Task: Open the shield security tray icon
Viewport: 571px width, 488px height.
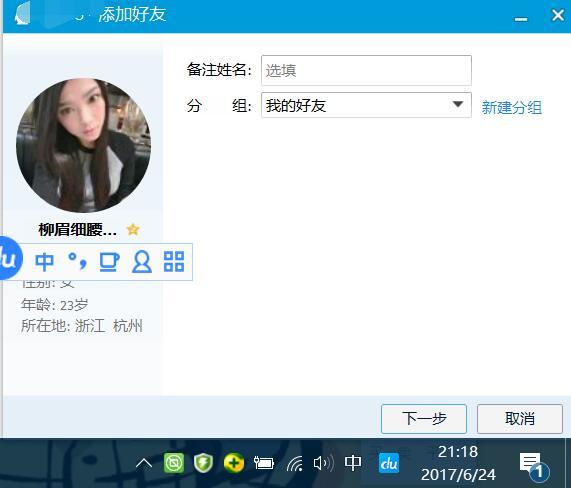Action: 203,463
